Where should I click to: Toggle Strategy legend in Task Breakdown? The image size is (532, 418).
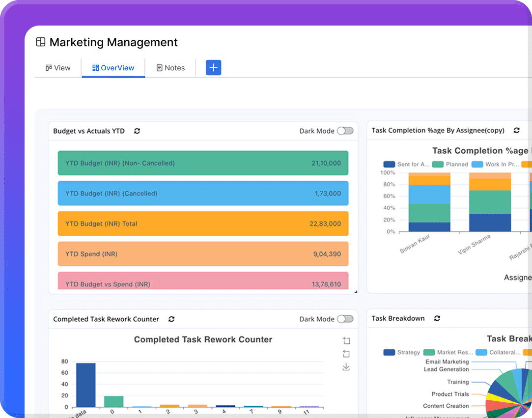click(x=389, y=352)
